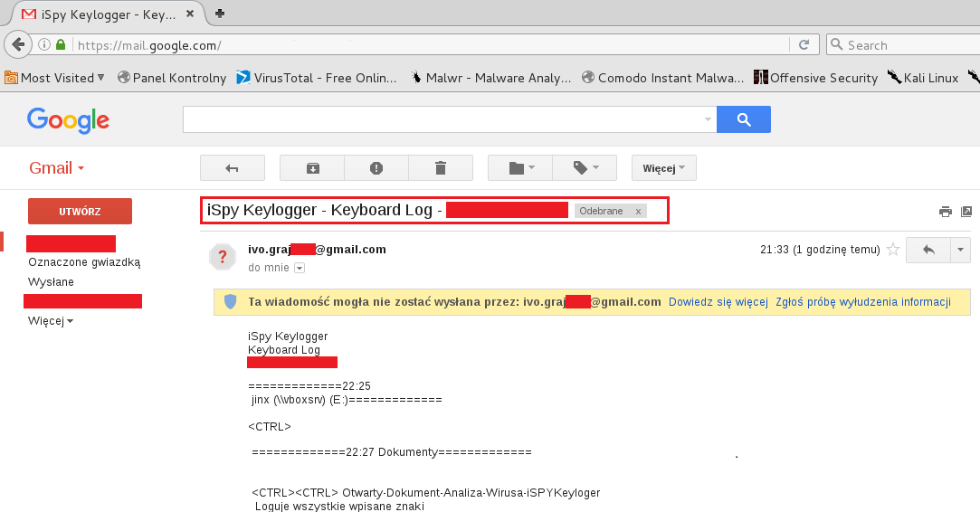Open the Malwr Malware Analysis bookmark
The width and height of the screenshot is (980, 512).
pos(490,78)
